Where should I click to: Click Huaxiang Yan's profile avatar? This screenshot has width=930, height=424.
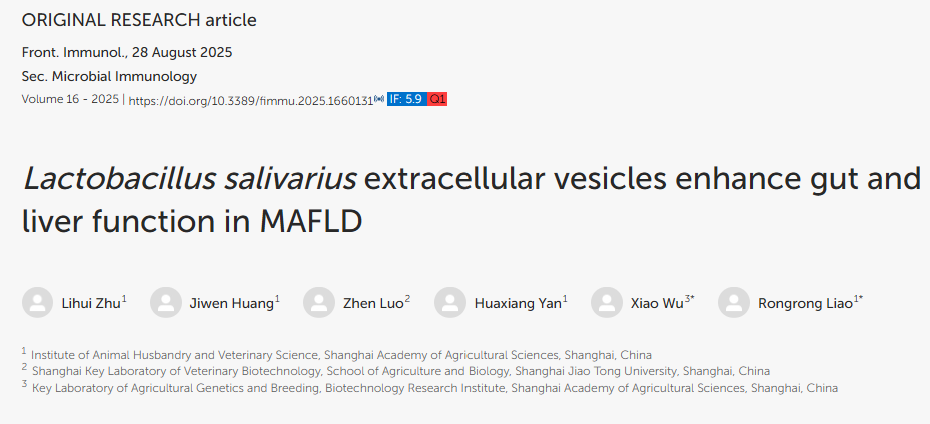click(x=450, y=302)
